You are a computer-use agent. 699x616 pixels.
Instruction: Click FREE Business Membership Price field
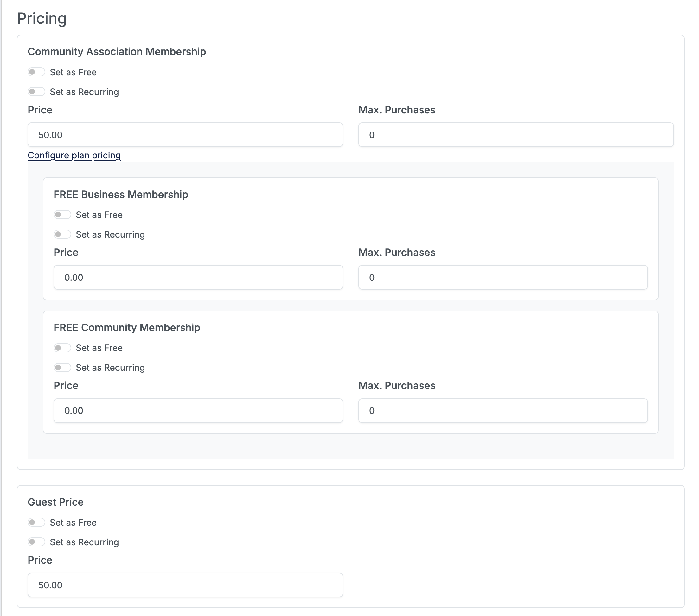click(198, 277)
